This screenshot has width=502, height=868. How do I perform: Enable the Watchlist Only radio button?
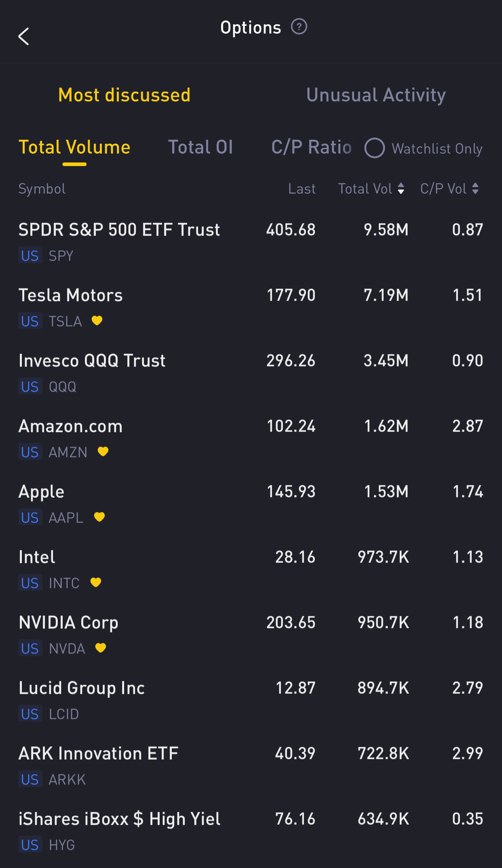click(x=375, y=148)
